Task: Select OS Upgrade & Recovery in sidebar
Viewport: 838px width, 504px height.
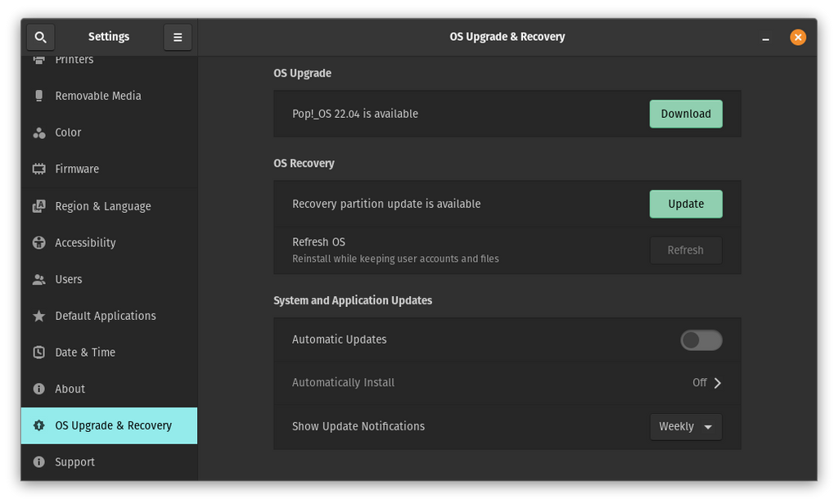Action: pos(109,425)
